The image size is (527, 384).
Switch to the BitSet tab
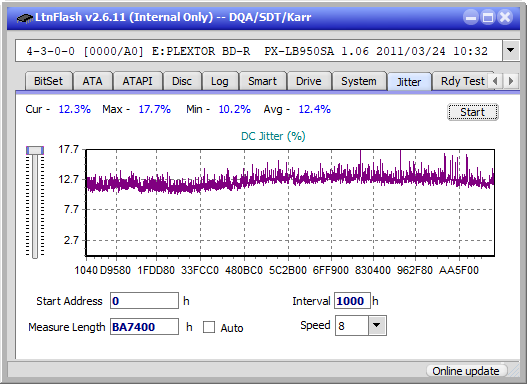tap(48, 81)
